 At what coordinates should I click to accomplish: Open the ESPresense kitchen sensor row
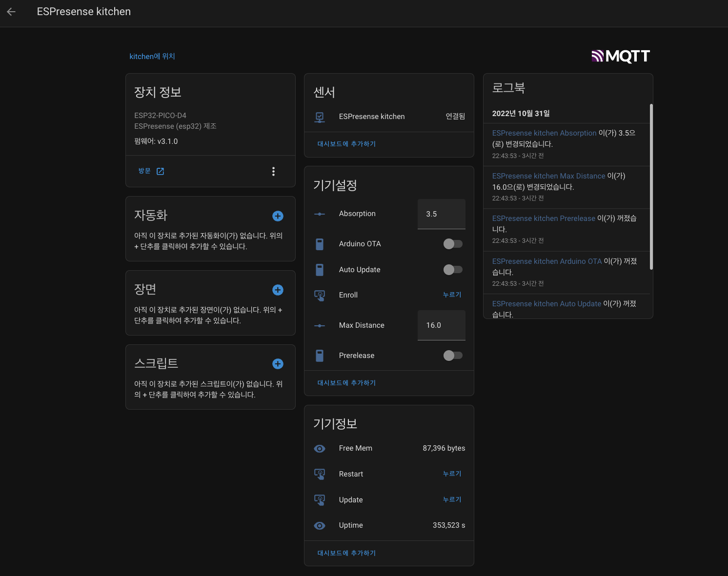click(x=389, y=117)
